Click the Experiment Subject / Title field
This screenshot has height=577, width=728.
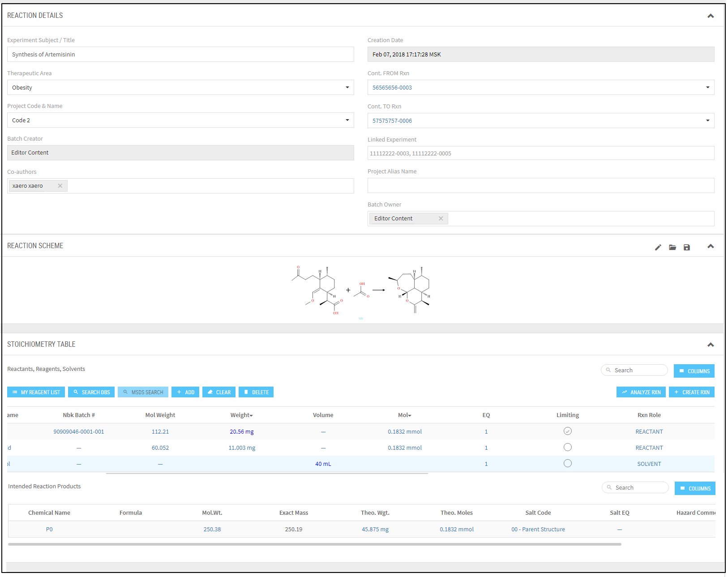tap(180, 55)
